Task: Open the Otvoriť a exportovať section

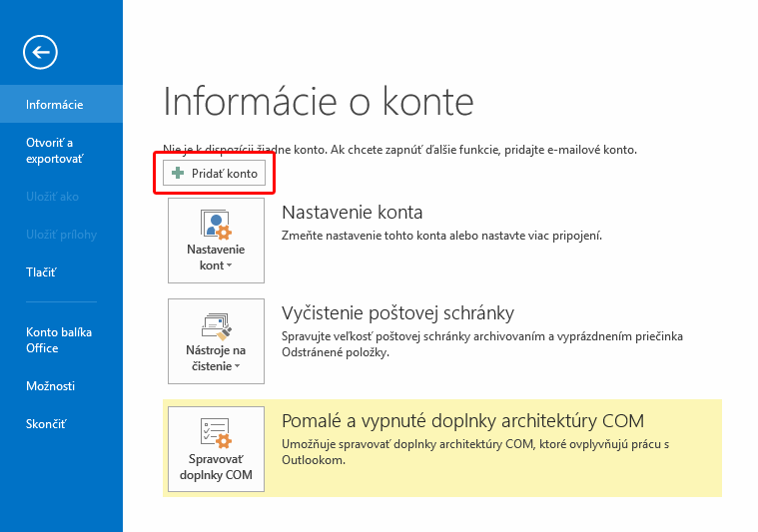Action: coord(55,151)
